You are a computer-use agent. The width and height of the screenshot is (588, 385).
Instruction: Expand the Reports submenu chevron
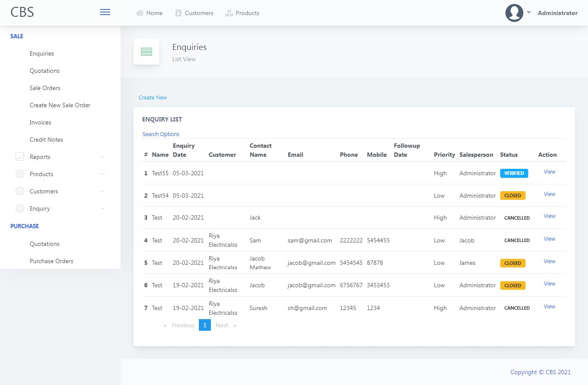pos(103,157)
